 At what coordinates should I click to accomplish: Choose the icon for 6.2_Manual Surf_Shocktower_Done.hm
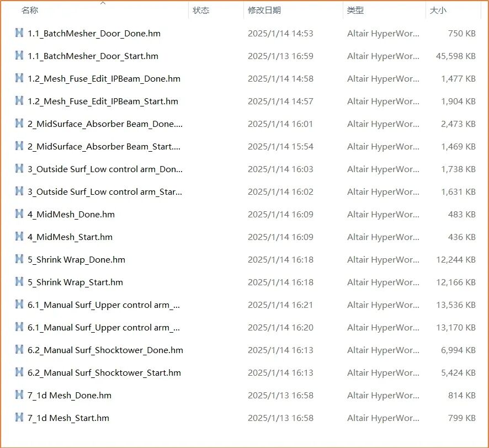click(19, 349)
